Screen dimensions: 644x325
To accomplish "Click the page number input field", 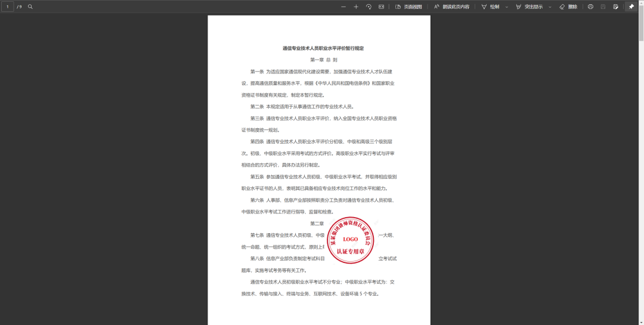I will (x=7, y=7).
